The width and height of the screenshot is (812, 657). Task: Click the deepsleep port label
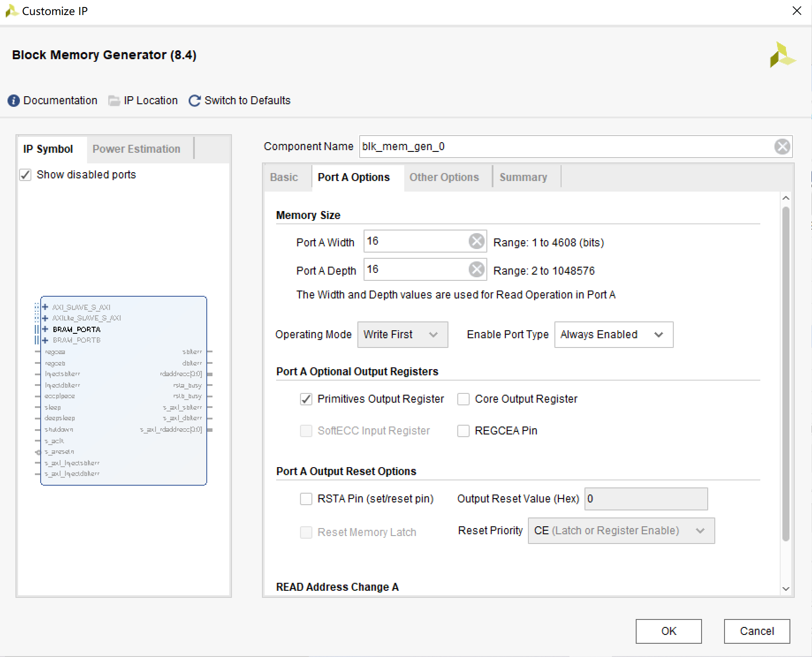(x=60, y=418)
